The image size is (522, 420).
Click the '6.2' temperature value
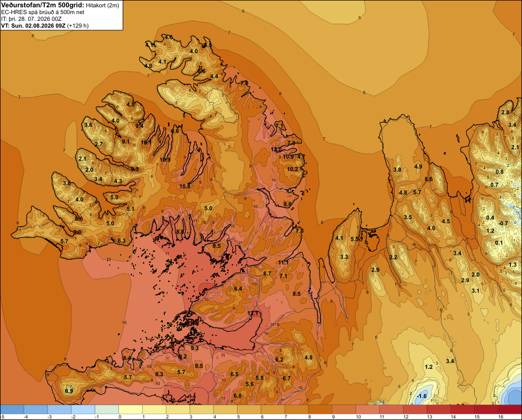click(279, 359)
